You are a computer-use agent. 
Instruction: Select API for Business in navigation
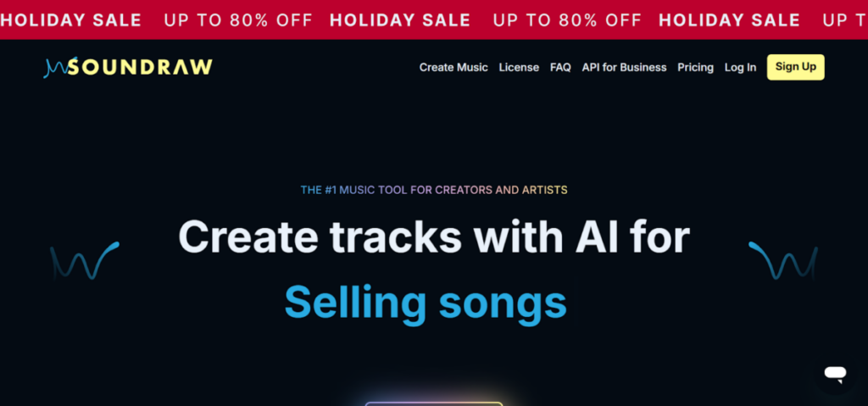click(x=624, y=67)
